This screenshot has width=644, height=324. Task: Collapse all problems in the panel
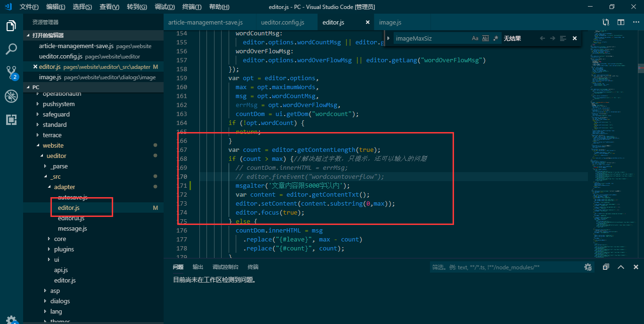click(606, 267)
